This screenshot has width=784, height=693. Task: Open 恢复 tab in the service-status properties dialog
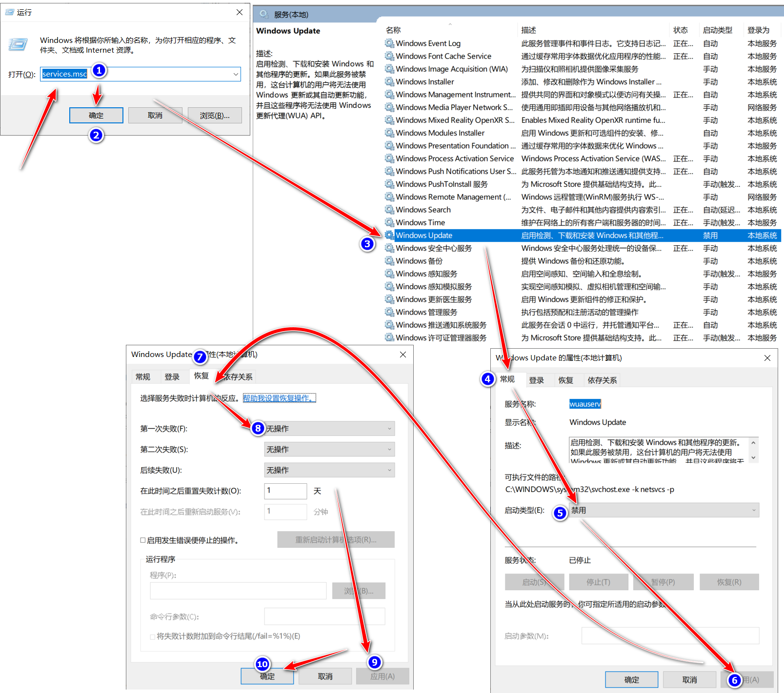click(566, 380)
